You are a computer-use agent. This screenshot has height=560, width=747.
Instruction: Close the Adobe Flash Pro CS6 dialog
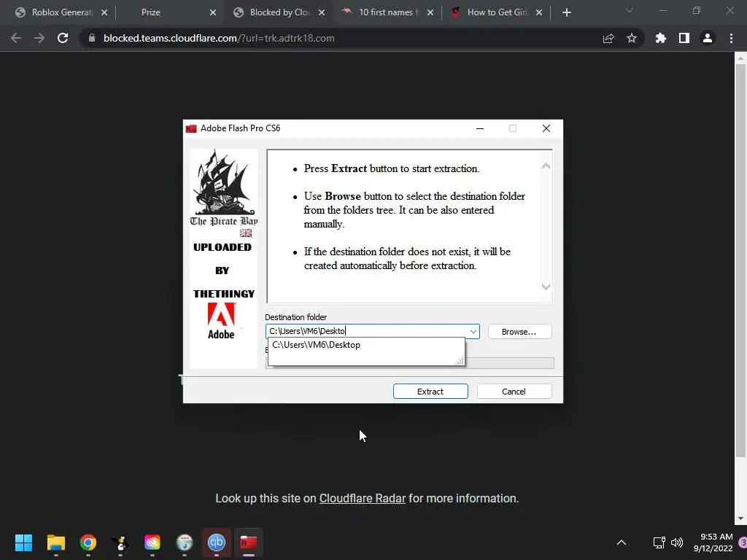click(x=546, y=128)
